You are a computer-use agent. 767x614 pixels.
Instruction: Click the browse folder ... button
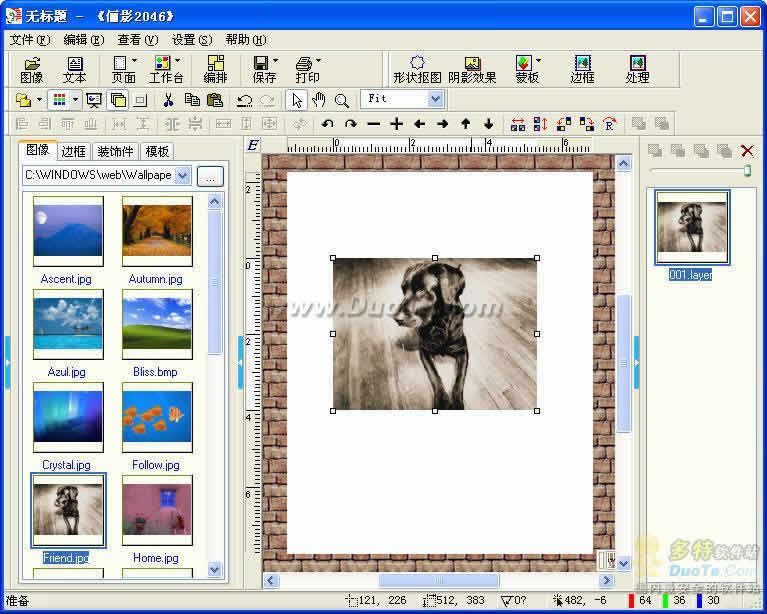coord(210,177)
